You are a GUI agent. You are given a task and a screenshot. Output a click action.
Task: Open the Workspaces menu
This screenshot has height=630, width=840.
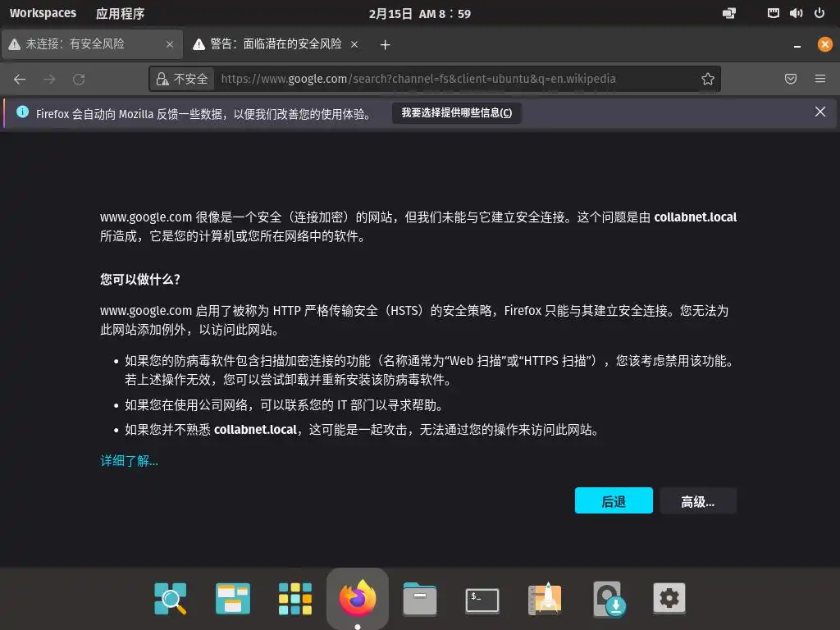[x=43, y=13]
